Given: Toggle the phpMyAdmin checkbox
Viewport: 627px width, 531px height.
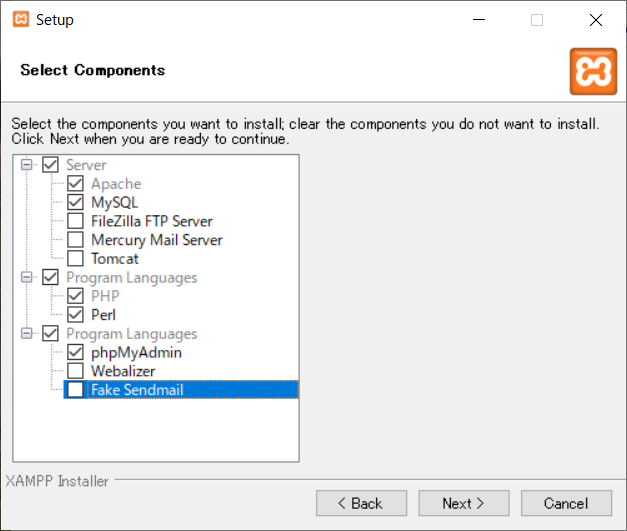Looking at the screenshot, I should [75, 352].
